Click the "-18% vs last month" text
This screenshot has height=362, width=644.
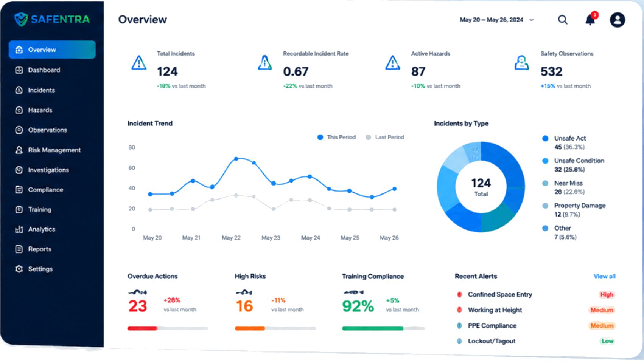(x=181, y=86)
